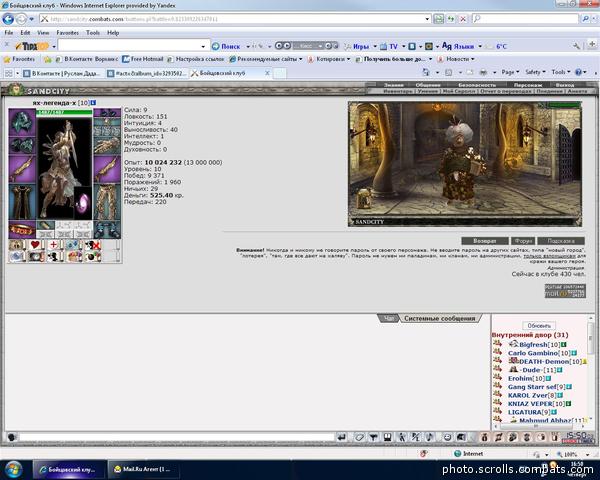Open the Page dropdown menu

coord(510,72)
